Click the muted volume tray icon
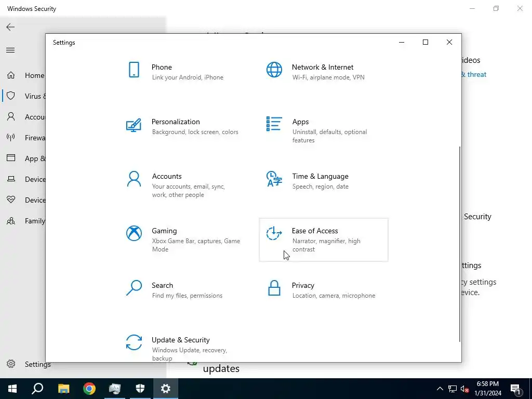The height and width of the screenshot is (399, 532). [464, 389]
